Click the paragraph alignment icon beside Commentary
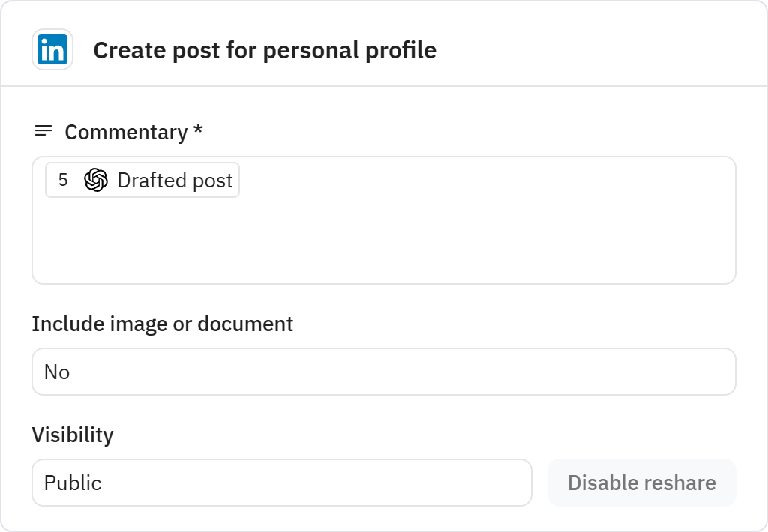The height and width of the screenshot is (532, 768). [42, 130]
